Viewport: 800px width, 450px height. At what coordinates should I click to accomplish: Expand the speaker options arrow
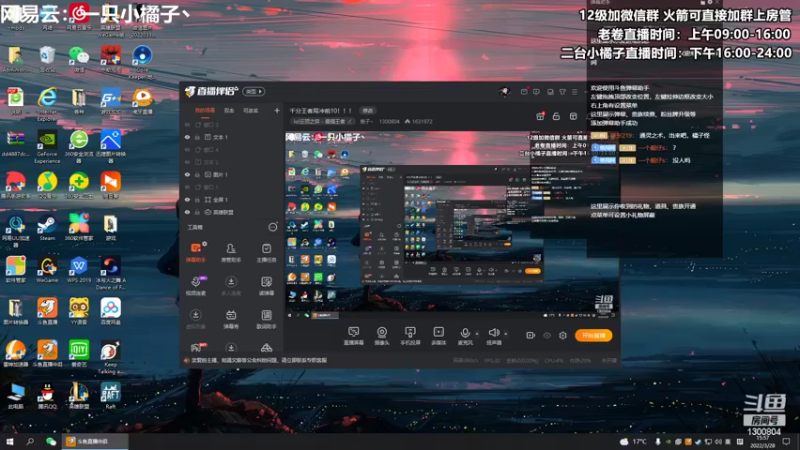point(506,334)
